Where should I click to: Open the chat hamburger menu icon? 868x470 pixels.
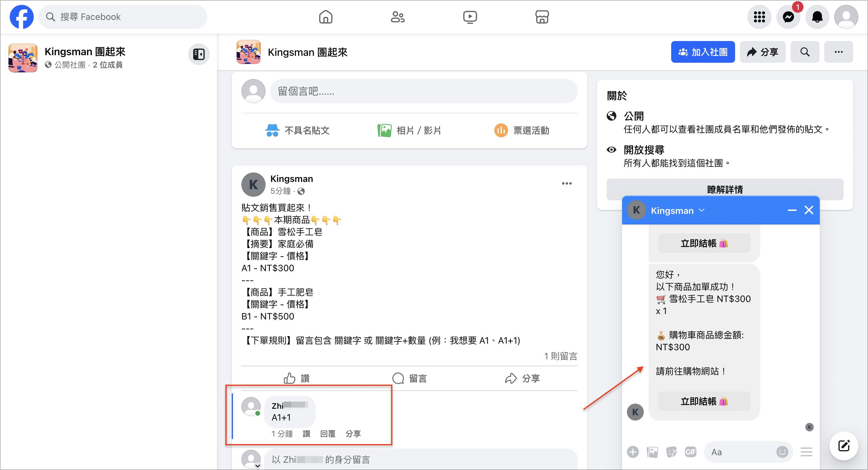[x=806, y=452]
